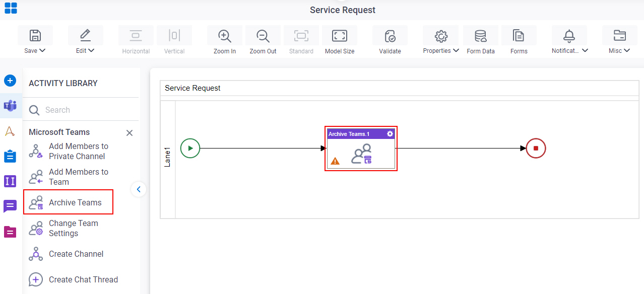Collapse the activity library panel chevron

pyautogui.click(x=139, y=189)
